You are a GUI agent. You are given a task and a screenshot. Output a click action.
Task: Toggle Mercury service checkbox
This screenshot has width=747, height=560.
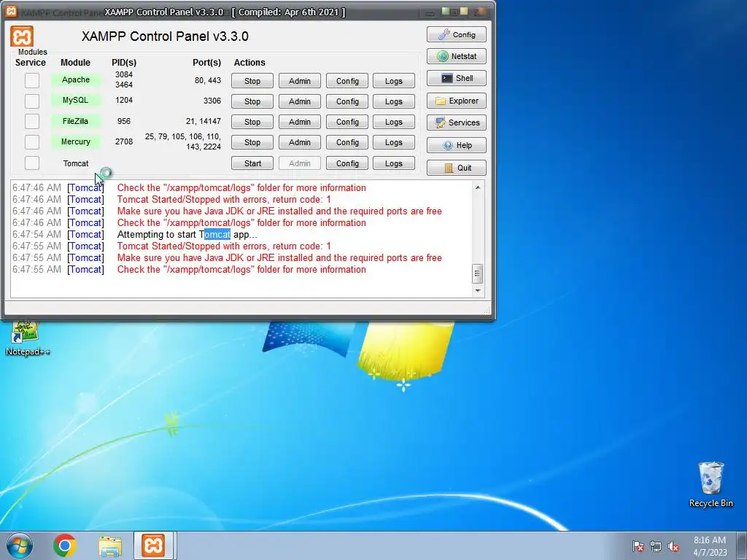click(x=32, y=141)
